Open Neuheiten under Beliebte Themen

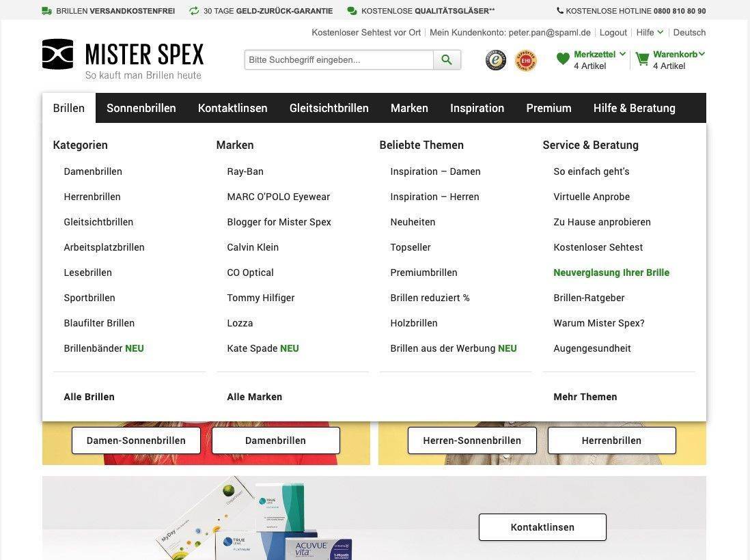click(413, 222)
